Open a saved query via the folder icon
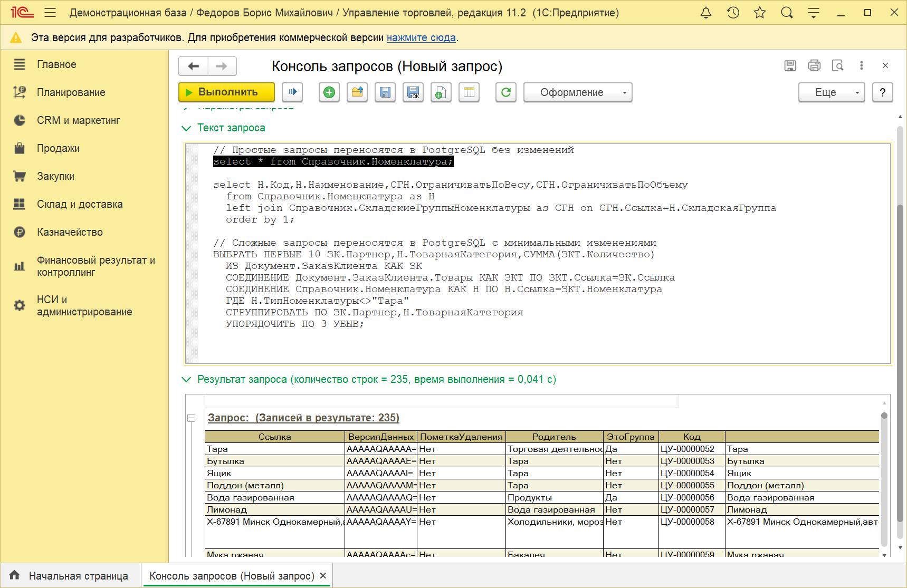 click(357, 92)
